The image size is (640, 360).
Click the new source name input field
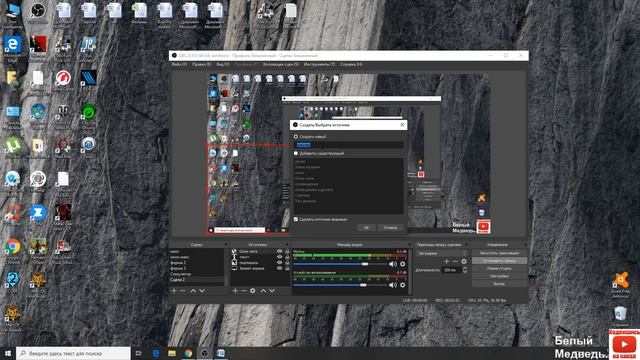click(349, 144)
